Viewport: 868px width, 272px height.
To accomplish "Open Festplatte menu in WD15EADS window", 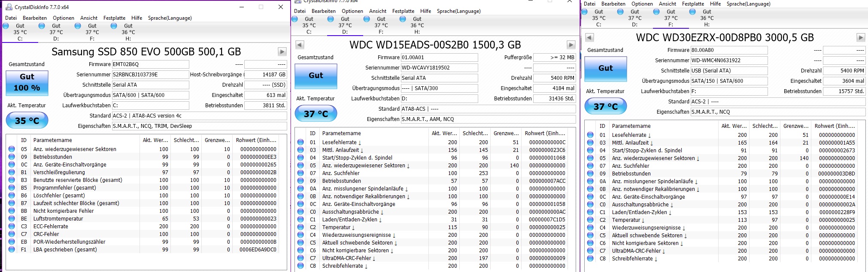I will point(404,11).
